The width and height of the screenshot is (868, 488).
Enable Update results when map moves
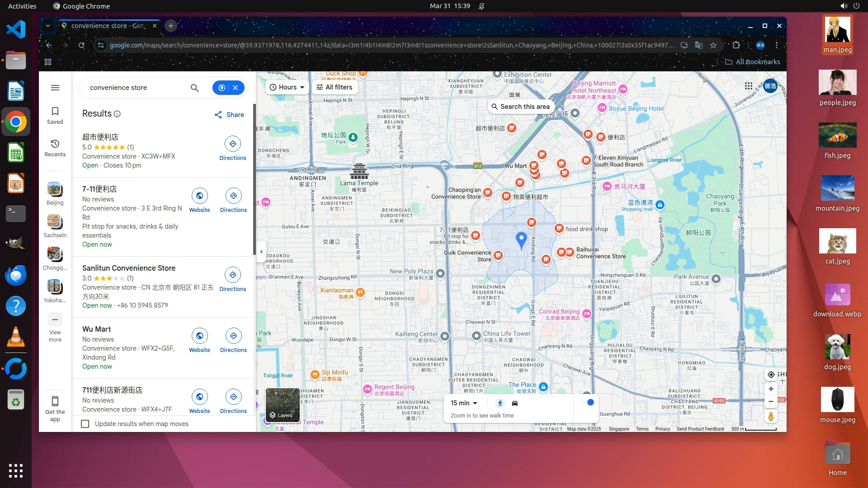coord(85,424)
